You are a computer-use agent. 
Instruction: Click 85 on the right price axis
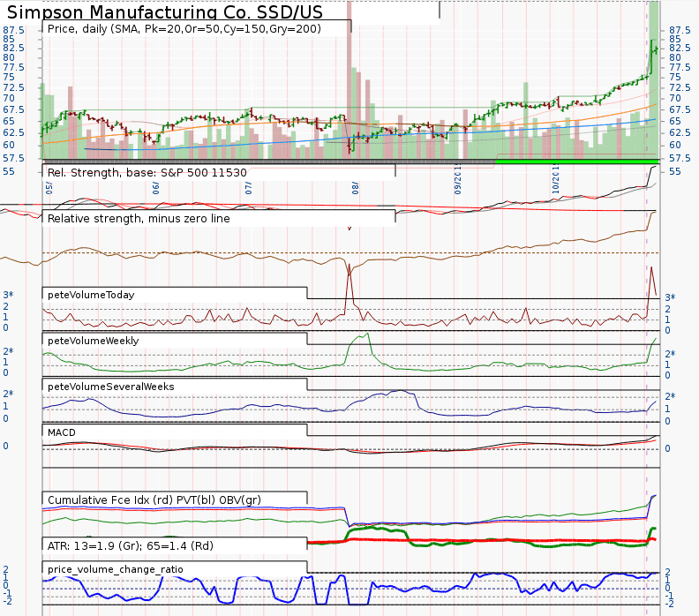tap(675, 39)
